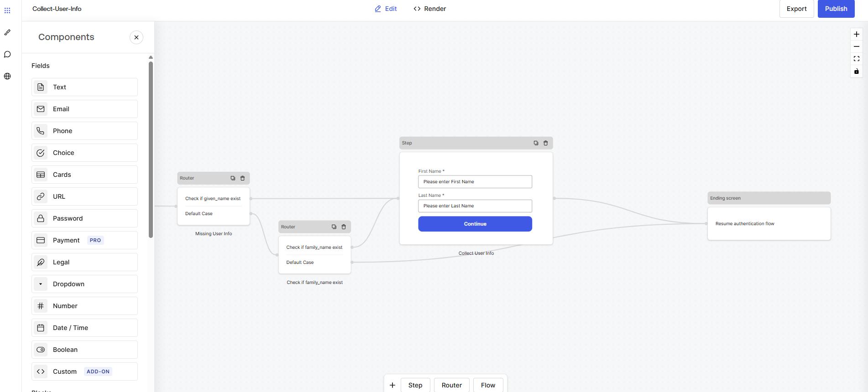Click the globe language icon in sidebar
The width and height of the screenshot is (868, 392).
tap(7, 76)
